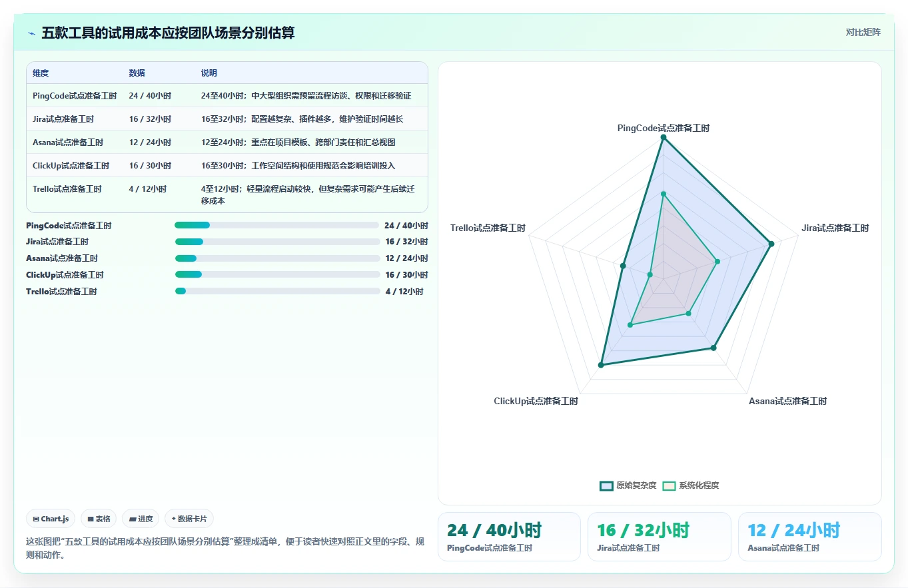This screenshot has height=588, width=908.
Task: Click the Trello axis label on the radar chart
Action: pyautogui.click(x=488, y=228)
